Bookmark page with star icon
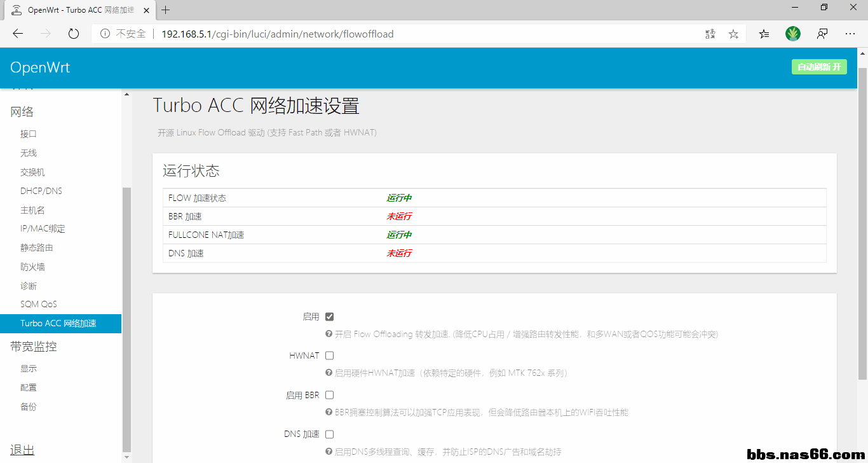Image resolution: width=868 pixels, height=463 pixels. 733,34
